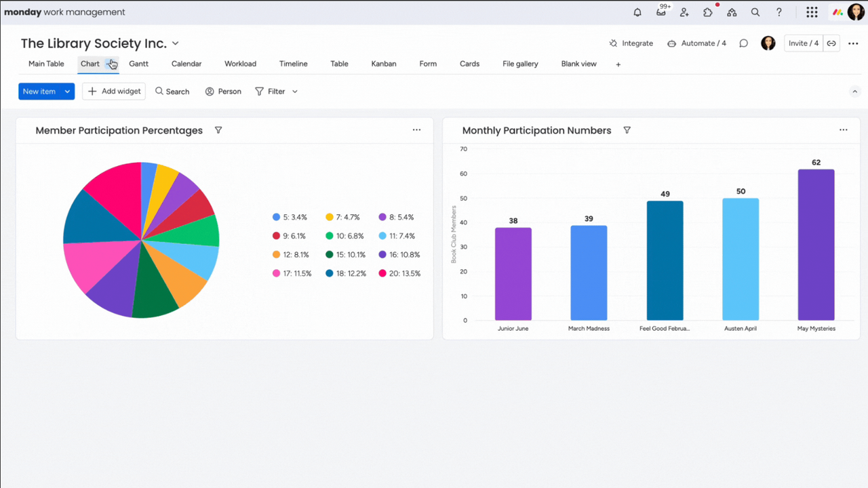Viewport: 868px width, 488px height.
Task: Click the Austen April bar
Action: [741, 260]
